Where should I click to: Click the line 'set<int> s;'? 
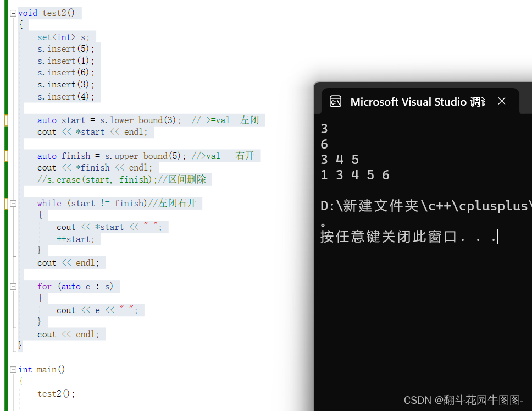[x=63, y=37]
